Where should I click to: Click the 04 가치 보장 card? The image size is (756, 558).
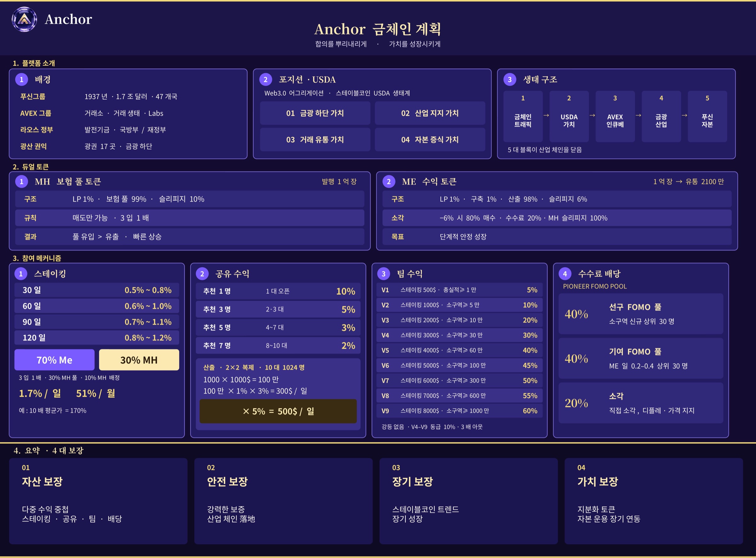654,501
